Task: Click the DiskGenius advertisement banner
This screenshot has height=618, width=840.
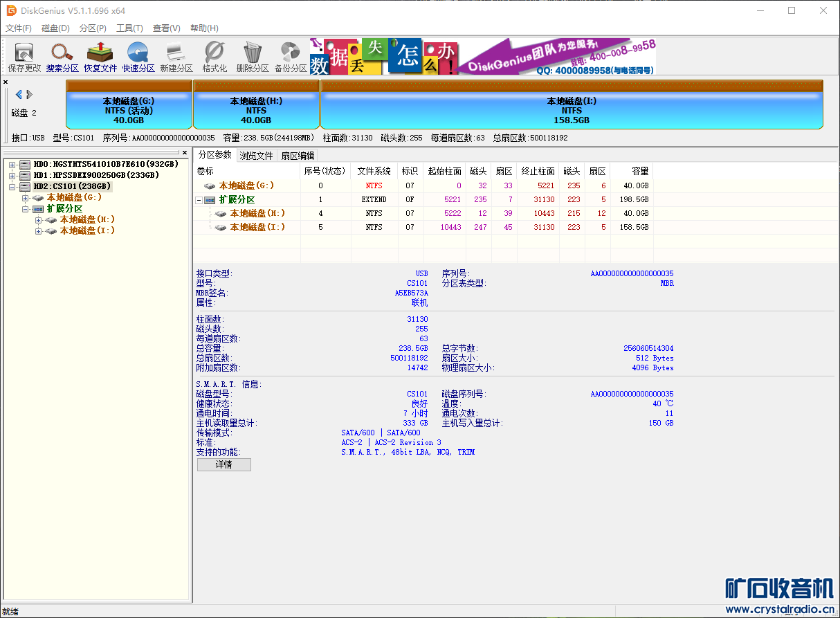Action: click(483, 57)
